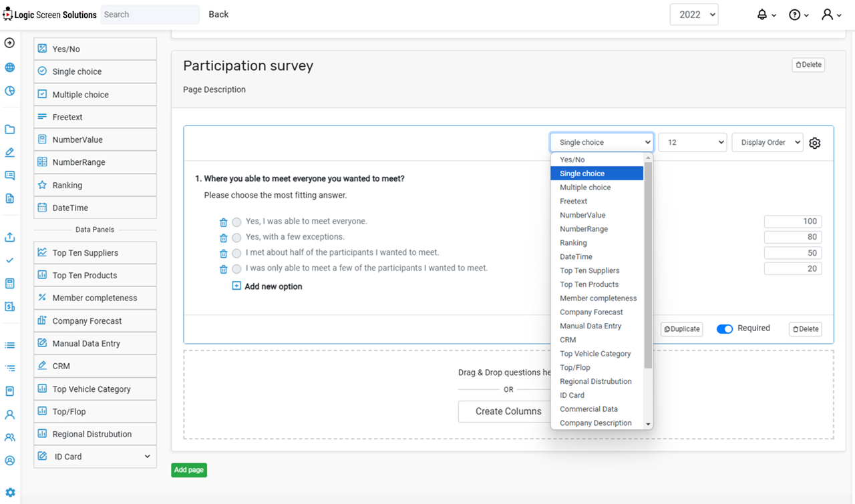Screen dimensions: 855x504
Task: Open the question type Single choice dropdown
Action: [602, 142]
